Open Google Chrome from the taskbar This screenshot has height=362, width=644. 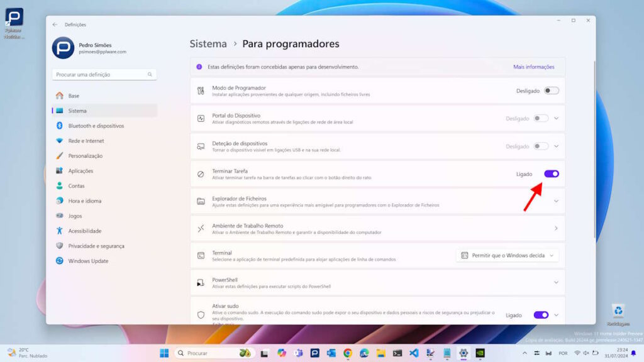[348, 353]
